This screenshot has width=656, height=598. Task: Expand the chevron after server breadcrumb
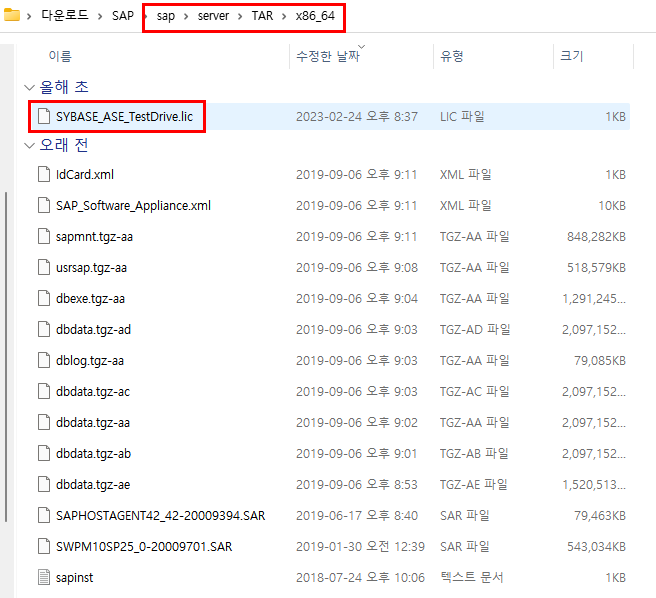(x=240, y=16)
